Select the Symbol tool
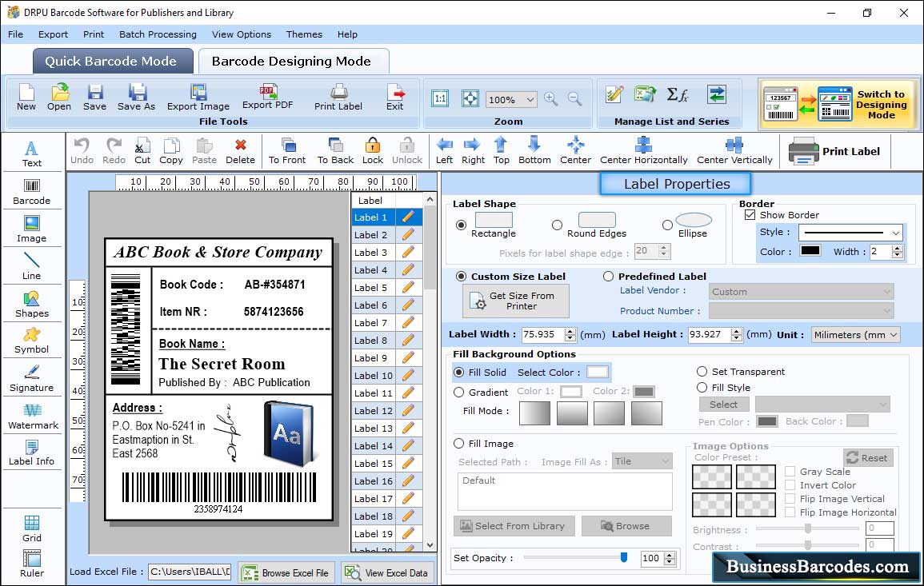This screenshot has width=924, height=586. [32, 341]
